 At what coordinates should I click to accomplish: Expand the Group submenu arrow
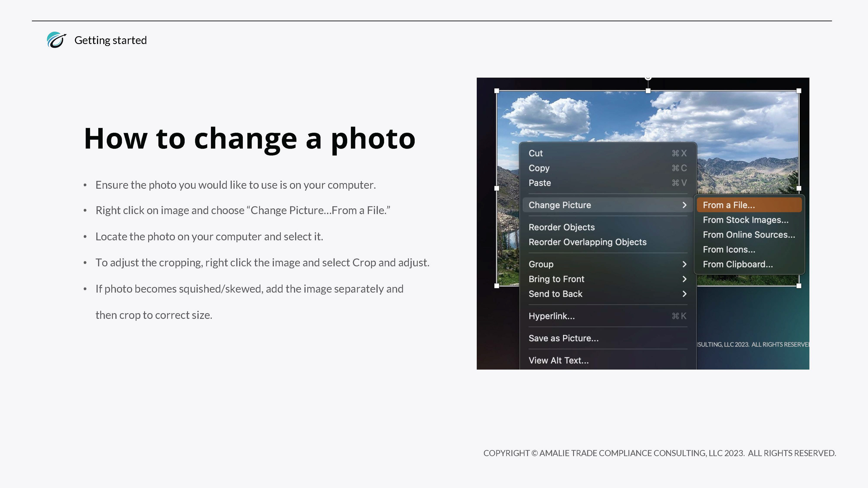[684, 264]
